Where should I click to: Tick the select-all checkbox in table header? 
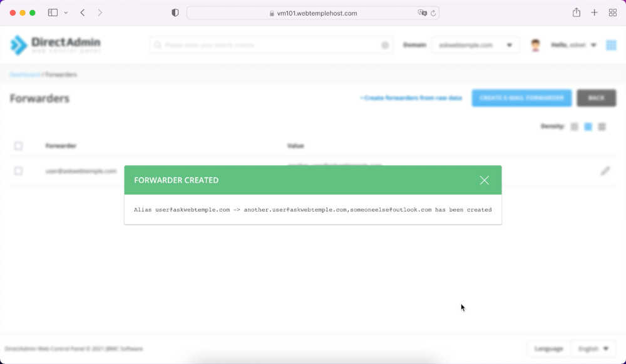(x=18, y=146)
